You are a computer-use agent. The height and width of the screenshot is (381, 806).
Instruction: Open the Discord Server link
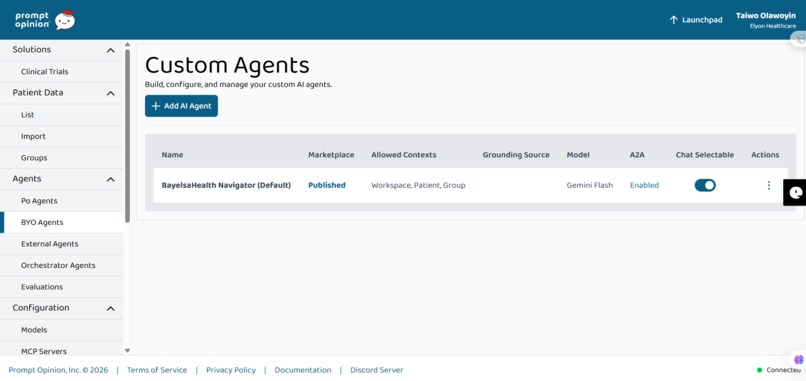pos(377,370)
